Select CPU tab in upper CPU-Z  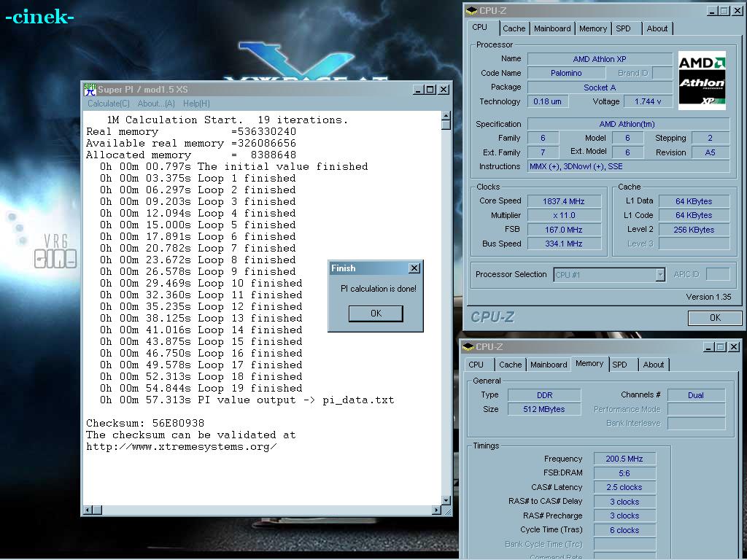coord(480,27)
